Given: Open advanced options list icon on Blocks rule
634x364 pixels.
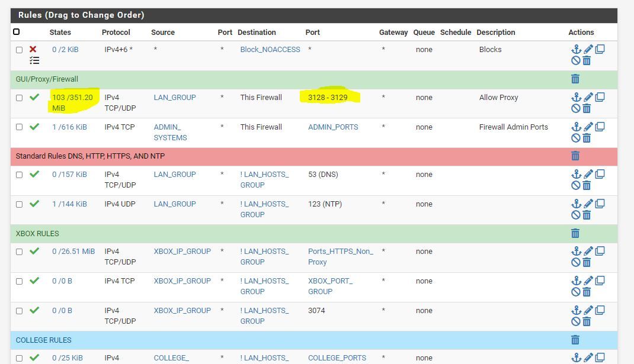Looking at the screenshot, I should (x=34, y=60).
